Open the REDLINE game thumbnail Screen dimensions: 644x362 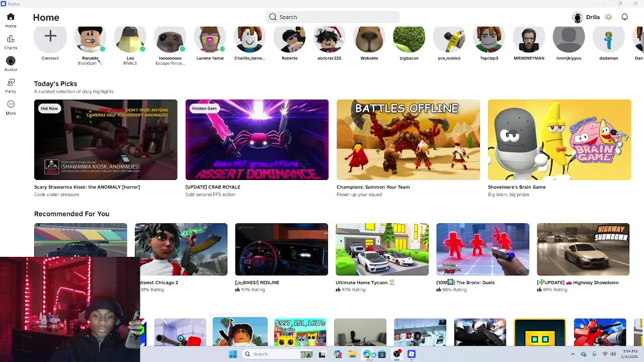(281, 249)
